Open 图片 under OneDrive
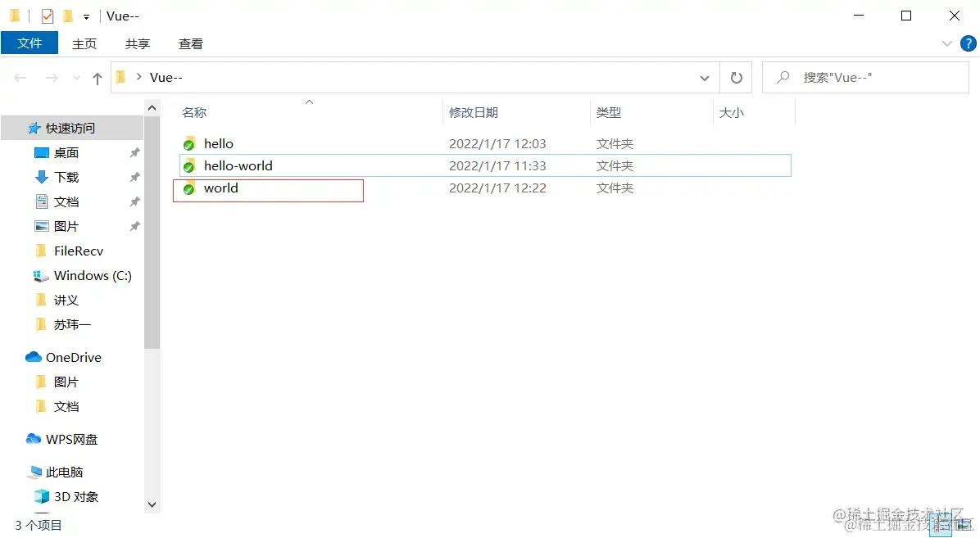The image size is (980, 538). pyautogui.click(x=66, y=382)
